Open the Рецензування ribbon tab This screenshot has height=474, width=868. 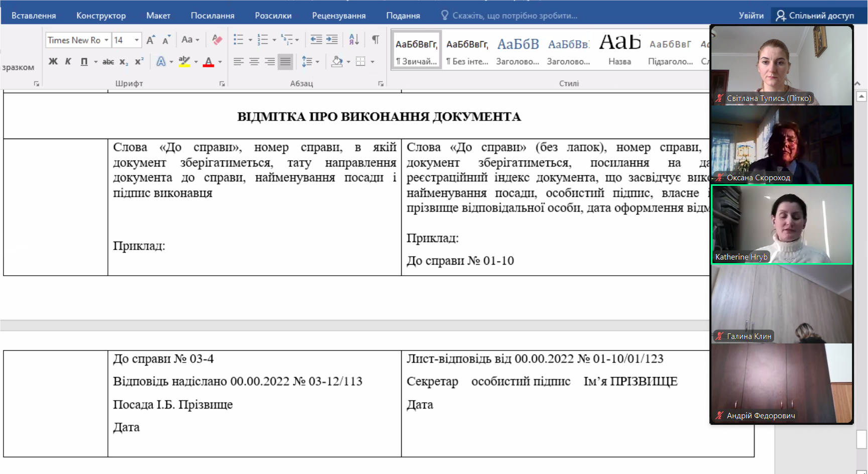pos(338,16)
